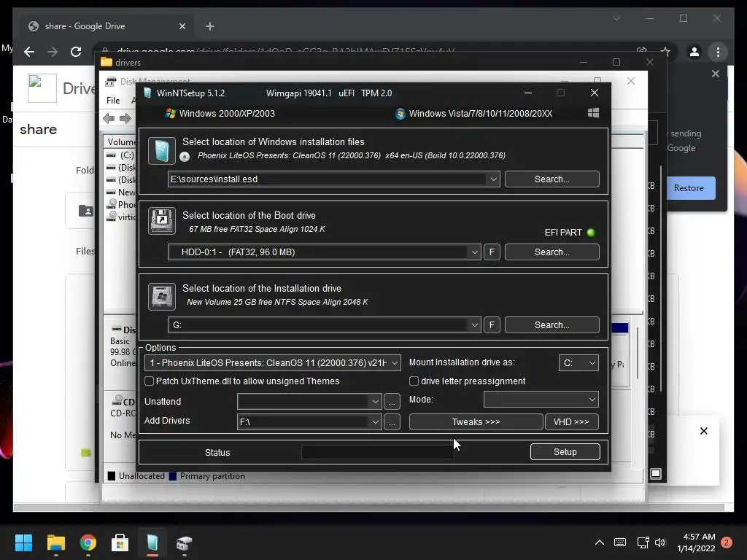The width and height of the screenshot is (747, 560).
Task: Open the VHD >>> panel
Action: click(x=571, y=422)
